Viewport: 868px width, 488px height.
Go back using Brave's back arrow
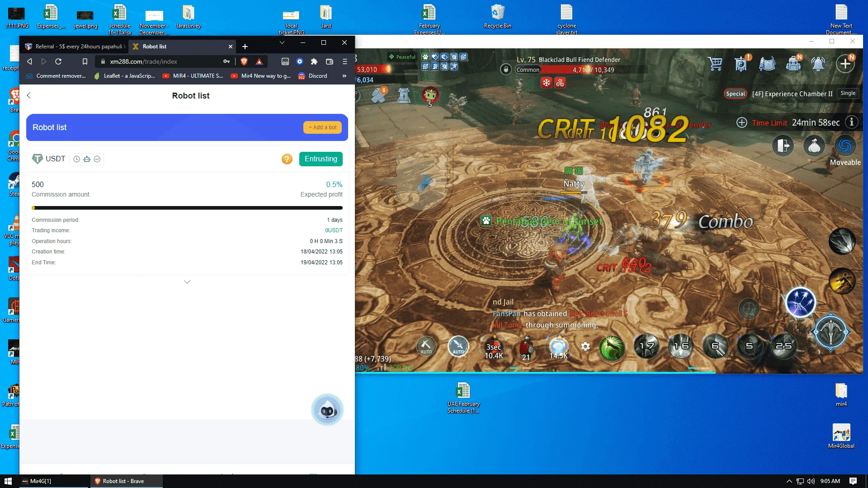click(x=29, y=61)
